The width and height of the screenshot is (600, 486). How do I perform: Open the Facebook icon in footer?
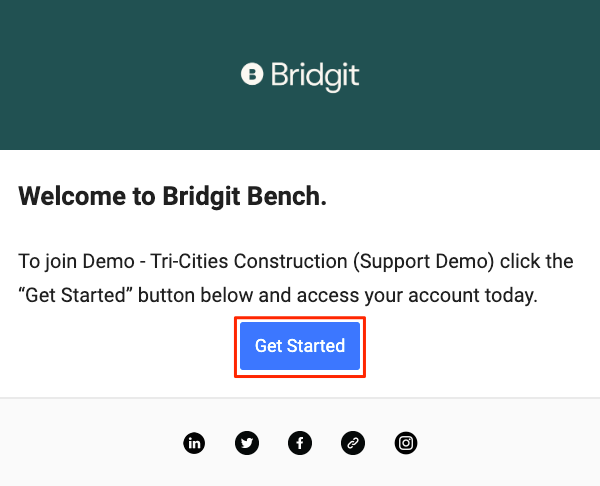300,443
